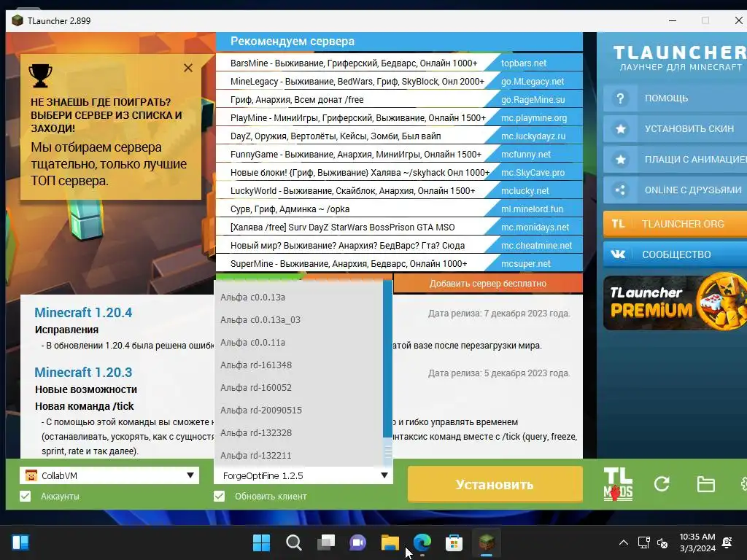
Task: Open the Windows Start menu
Action: (261, 542)
